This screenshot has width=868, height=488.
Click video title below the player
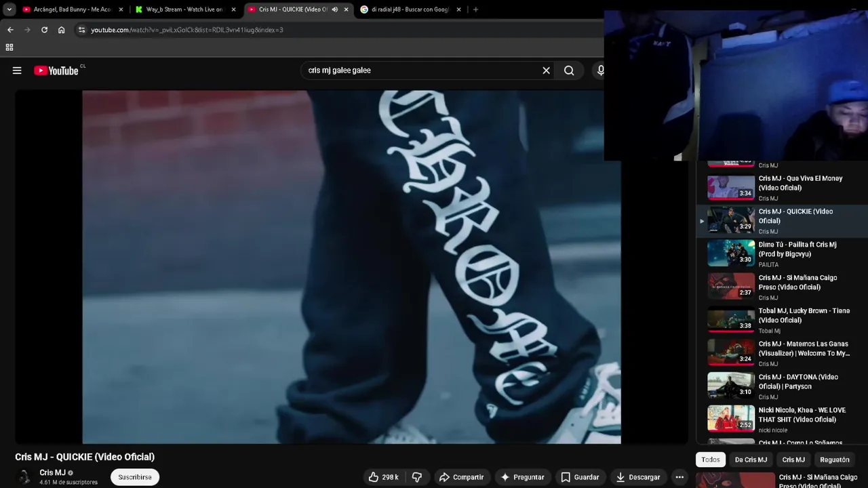pos(85,457)
